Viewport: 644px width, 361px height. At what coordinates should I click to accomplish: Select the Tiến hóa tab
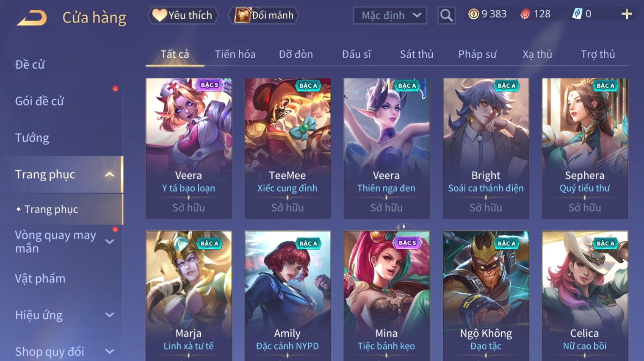tap(235, 54)
